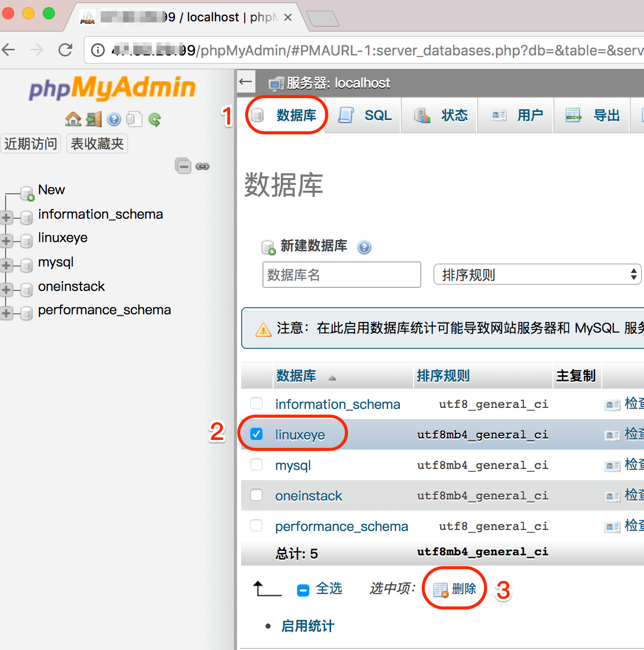Click 删除 to drop selected database
Screen dimensions: 644x650
[455, 589]
